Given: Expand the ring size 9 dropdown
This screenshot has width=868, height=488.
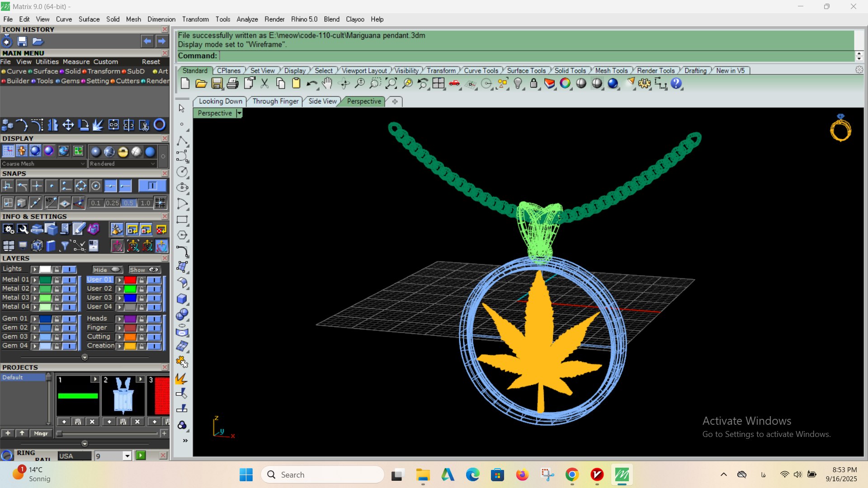Looking at the screenshot, I should coord(127,456).
